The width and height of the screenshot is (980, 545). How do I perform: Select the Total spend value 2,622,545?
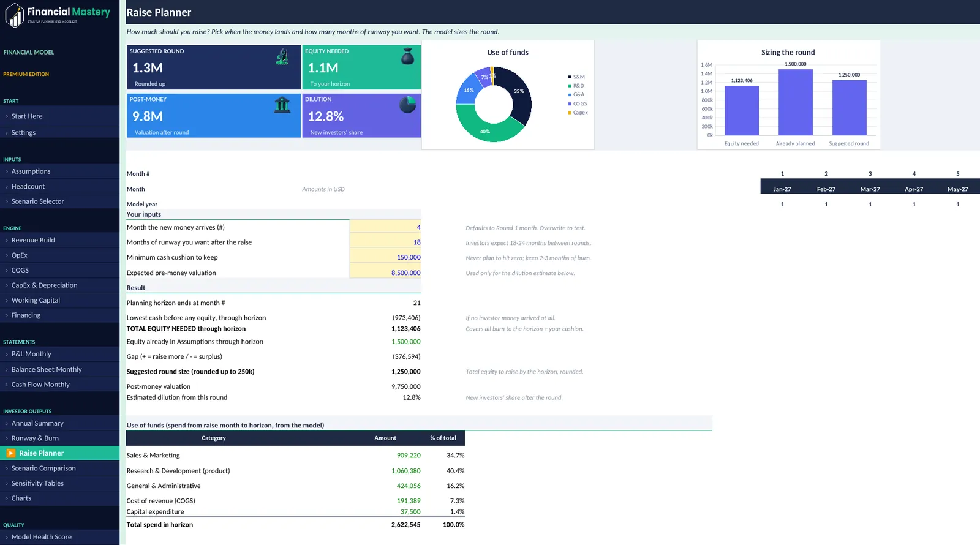coord(406,525)
